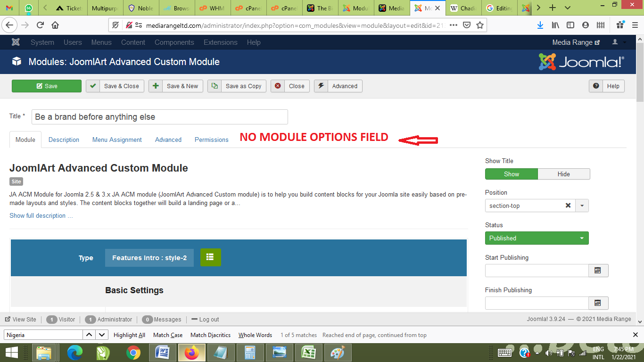
Task: Set Show Title to Hide
Action: 564,174
